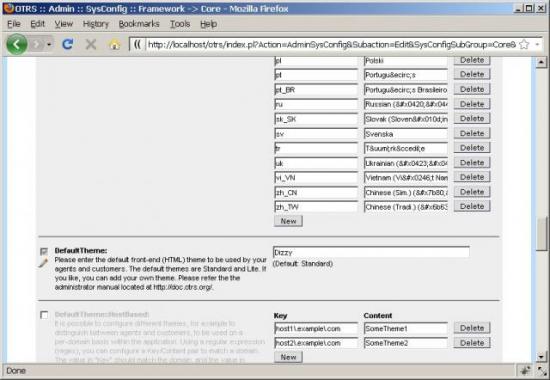The image size is (550, 380).
Task: Click the DefaultTheme::HostBased heading
Action: 102,314
